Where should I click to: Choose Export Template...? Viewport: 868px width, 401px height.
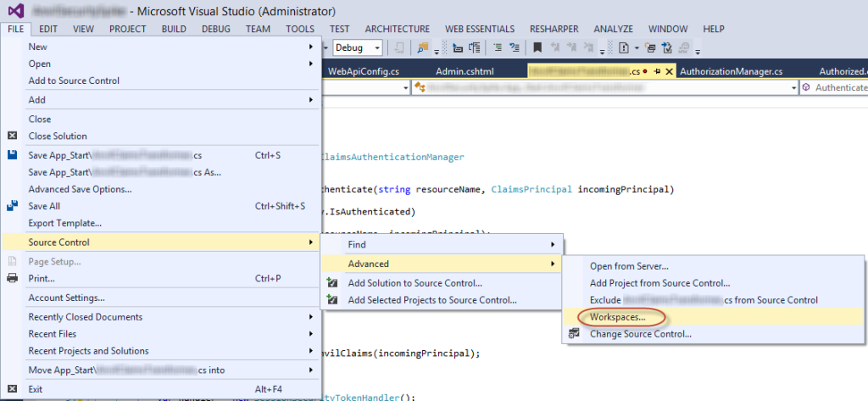(65, 223)
